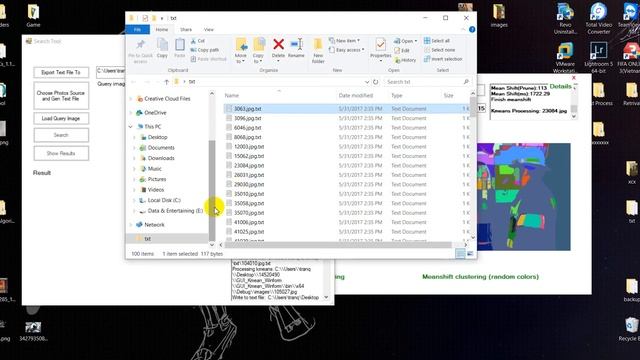Click the red Delete icon
This screenshot has height=360, width=640.
pyautogui.click(x=278, y=44)
